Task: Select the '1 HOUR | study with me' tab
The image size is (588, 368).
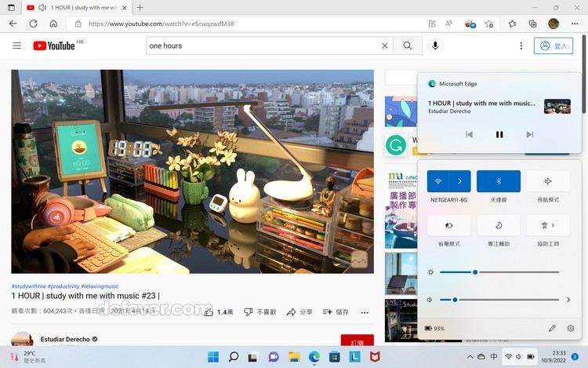Action: pyautogui.click(x=77, y=8)
